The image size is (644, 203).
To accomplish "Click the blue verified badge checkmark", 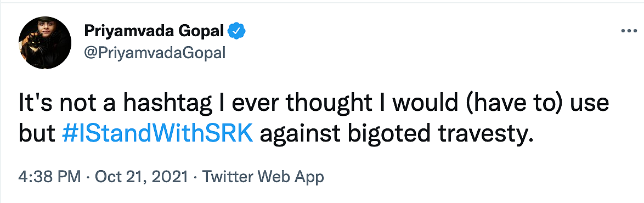I will tap(236, 30).
